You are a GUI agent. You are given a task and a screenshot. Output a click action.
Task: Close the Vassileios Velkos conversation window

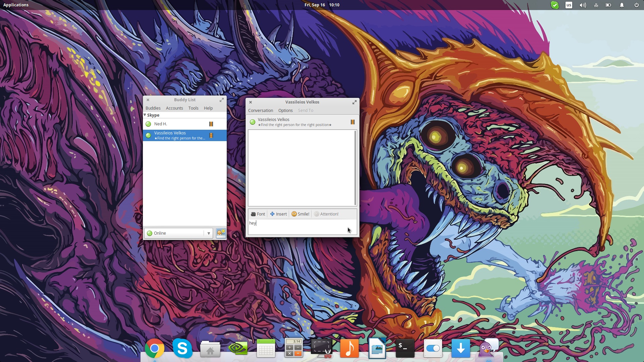pos(251,102)
